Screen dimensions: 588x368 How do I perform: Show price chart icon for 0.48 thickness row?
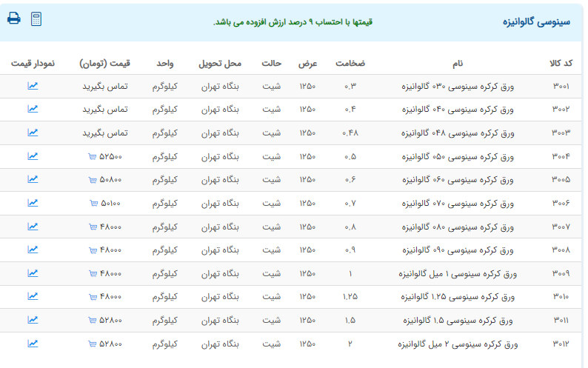point(33,133)
